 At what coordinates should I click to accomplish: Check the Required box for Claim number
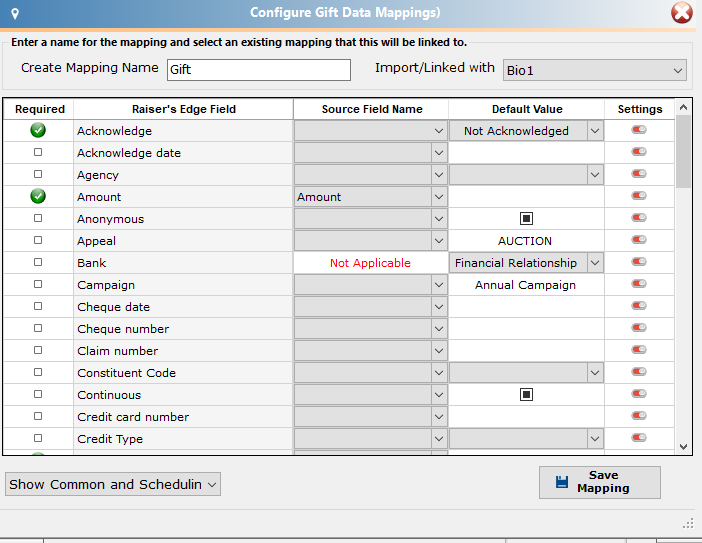38,350
